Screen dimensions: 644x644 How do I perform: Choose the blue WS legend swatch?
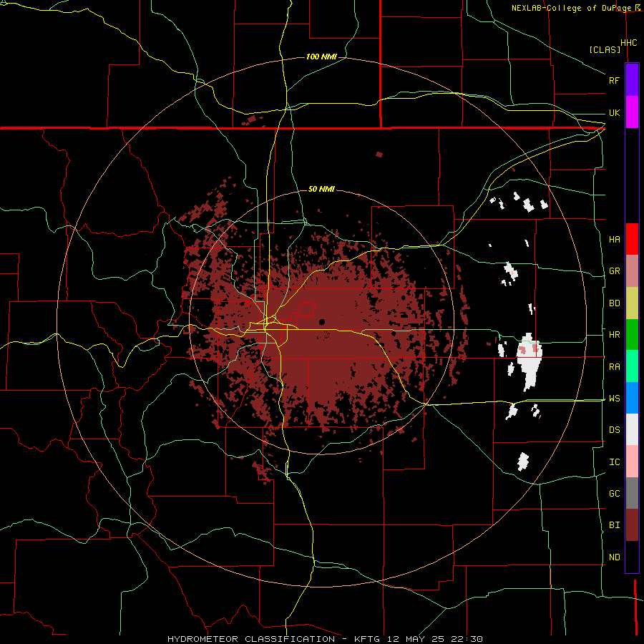632,398
